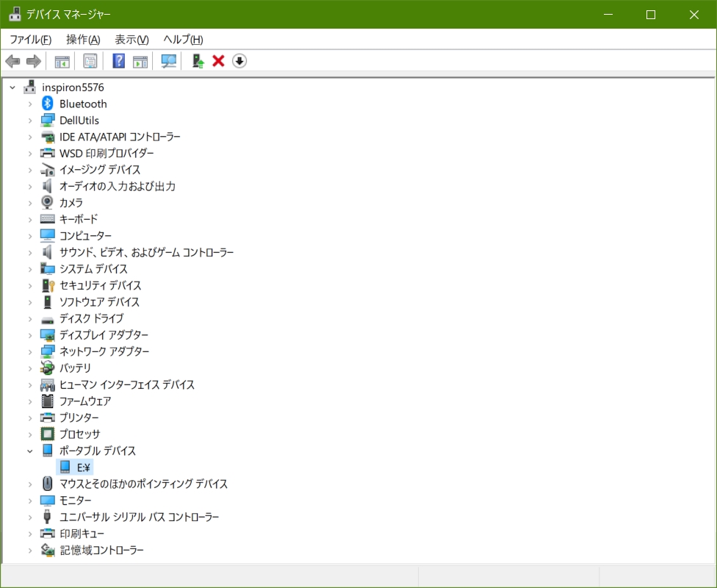Expand the システム デバイス category

pos(30,268)
